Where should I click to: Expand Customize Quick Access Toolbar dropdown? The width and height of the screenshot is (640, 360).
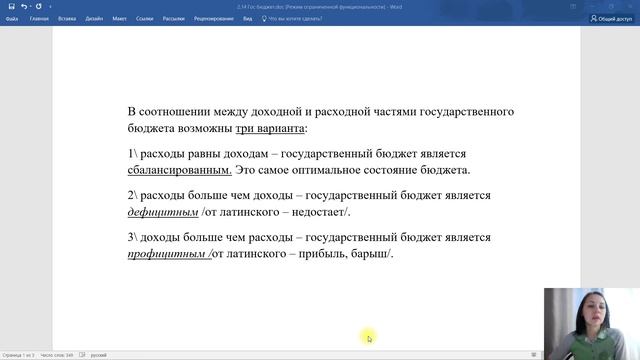coord(50,7)
